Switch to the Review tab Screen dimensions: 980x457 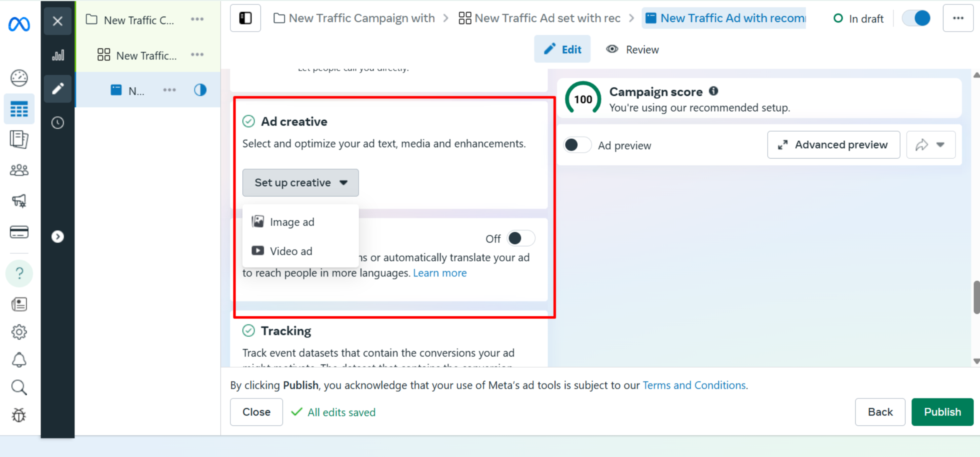click(x=632, y=50)
